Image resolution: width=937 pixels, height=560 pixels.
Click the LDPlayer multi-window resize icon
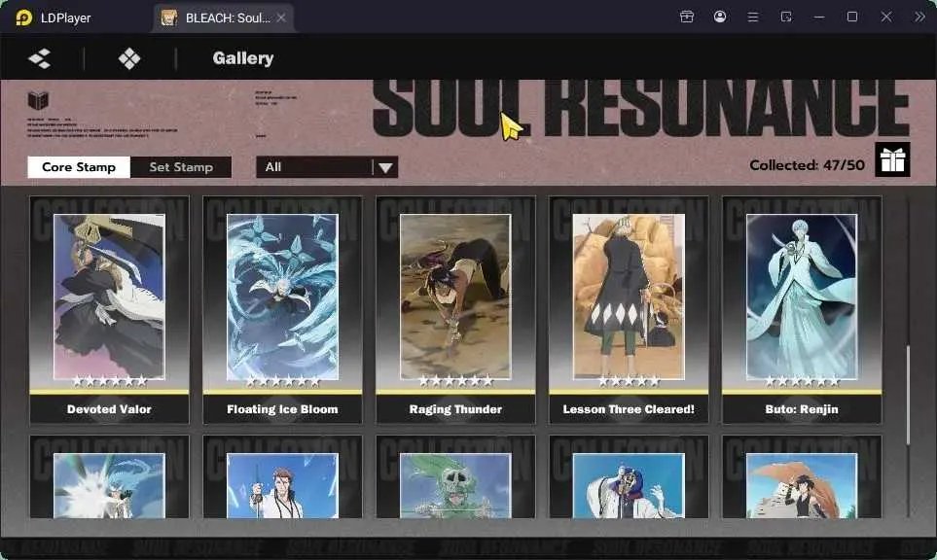(786, 17)
